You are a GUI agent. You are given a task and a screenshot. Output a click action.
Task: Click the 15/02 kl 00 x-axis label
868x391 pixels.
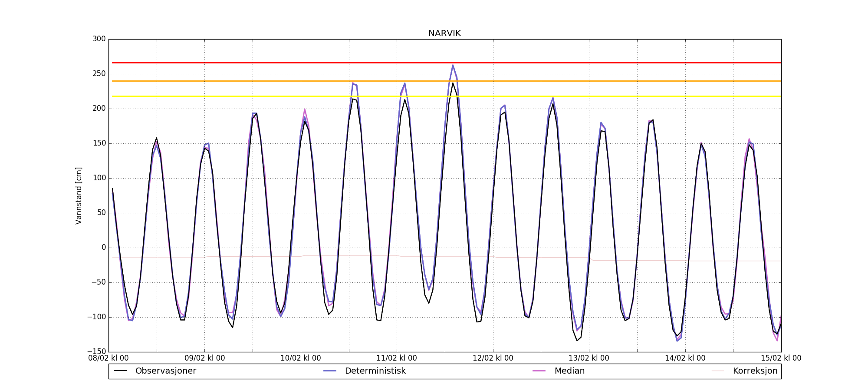click(x=781, y=358)
